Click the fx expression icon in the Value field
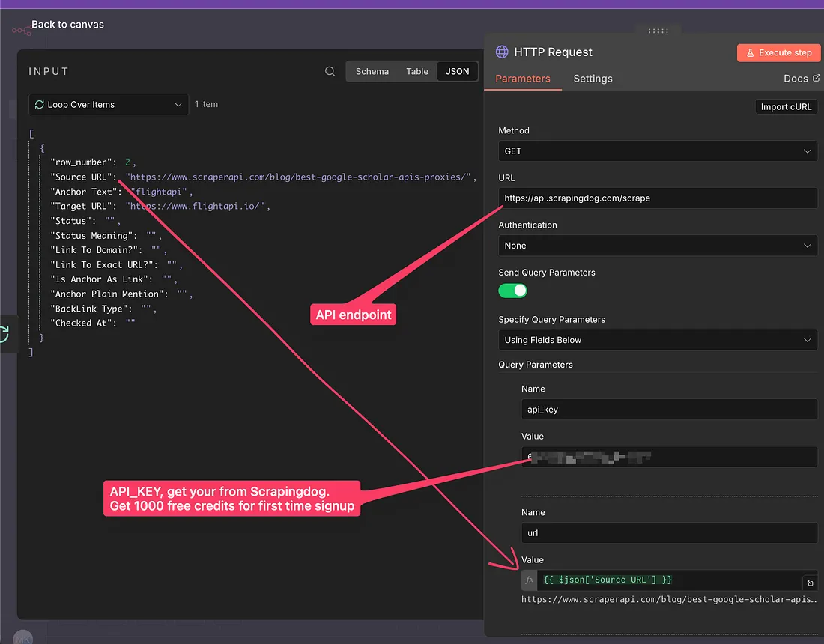Screen dimensions: 824x644 tap(530, 580)
